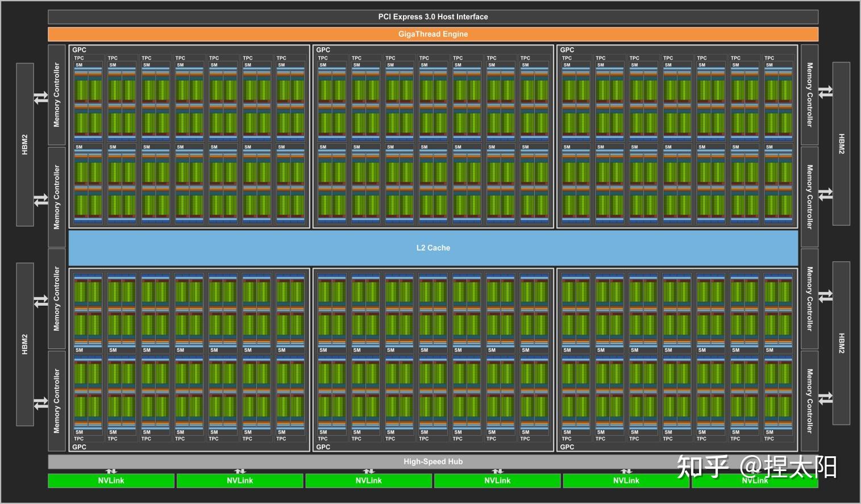Click first TPC label in bottom-right GPC
861x504 pixels.
point(567,439)
